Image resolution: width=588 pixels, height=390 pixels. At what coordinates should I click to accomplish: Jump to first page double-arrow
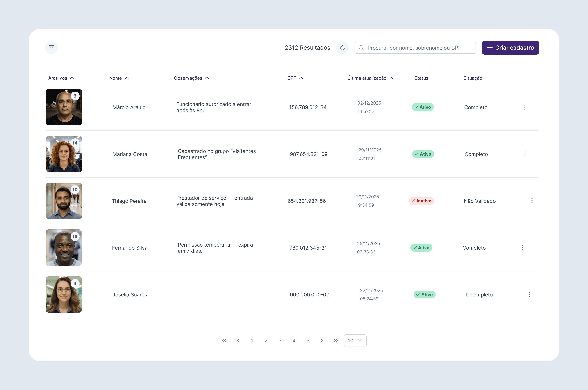pos(224,340)
